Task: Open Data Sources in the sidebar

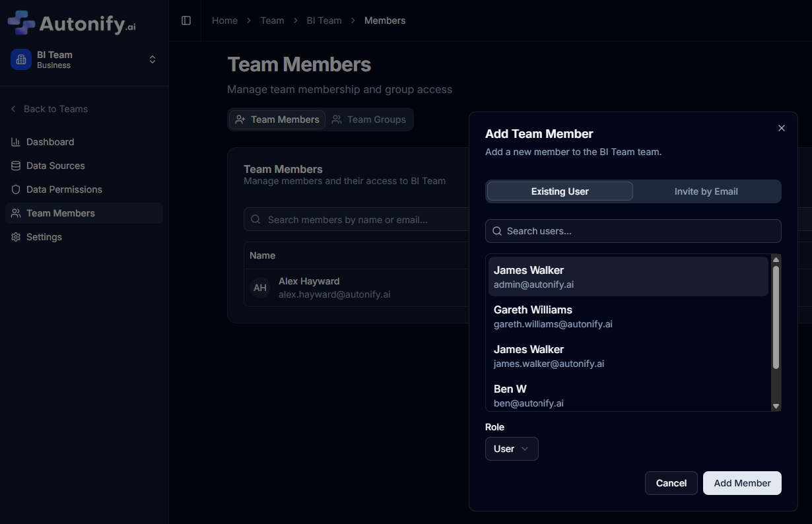Action: pyautogui.click(x=84, y=166)
